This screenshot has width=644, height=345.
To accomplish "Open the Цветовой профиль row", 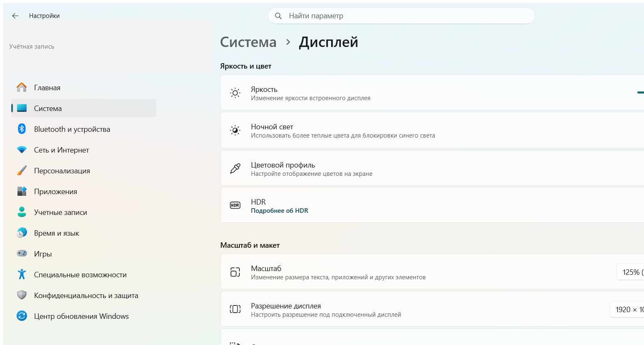I will 432,168.
